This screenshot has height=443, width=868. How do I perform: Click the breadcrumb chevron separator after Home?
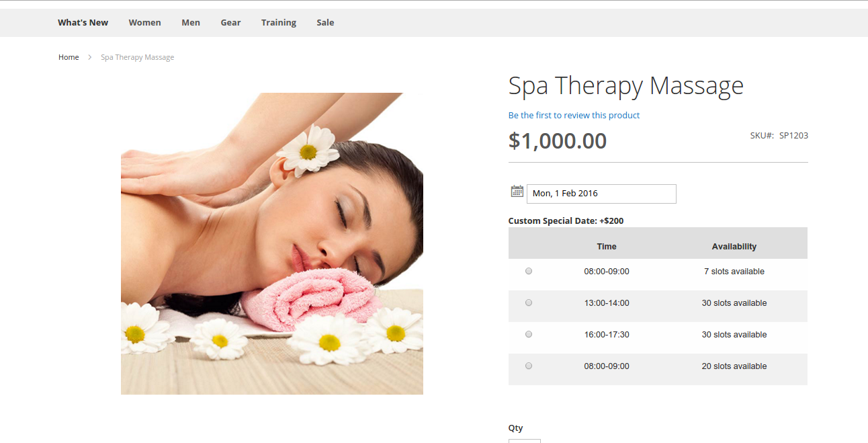[90, 57]
